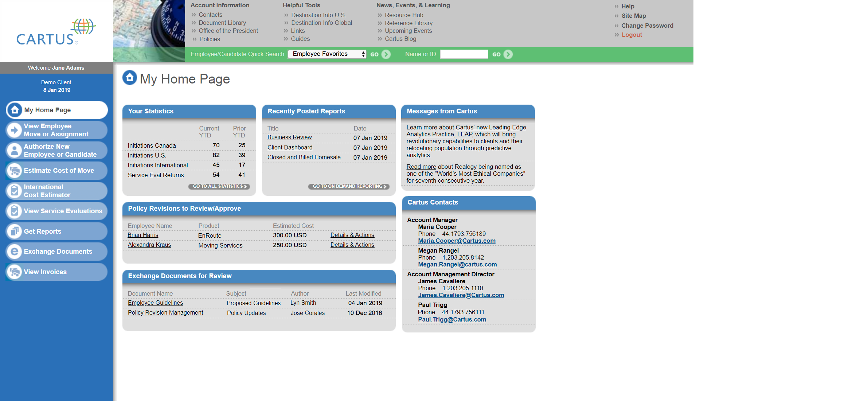Image resolution: width=868 pixels, height=401 pixels.
Task: Click Go To On Demand Reporting button
Action: pos(349,186)
